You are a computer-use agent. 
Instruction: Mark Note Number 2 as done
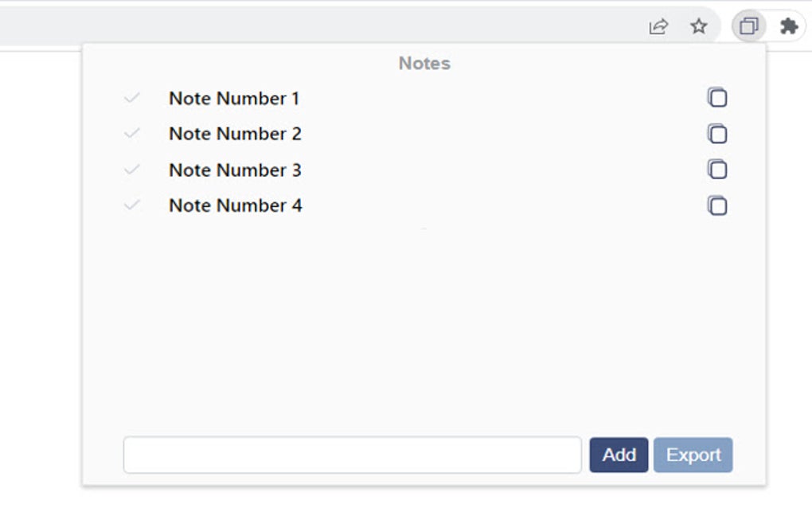(132, 134)
